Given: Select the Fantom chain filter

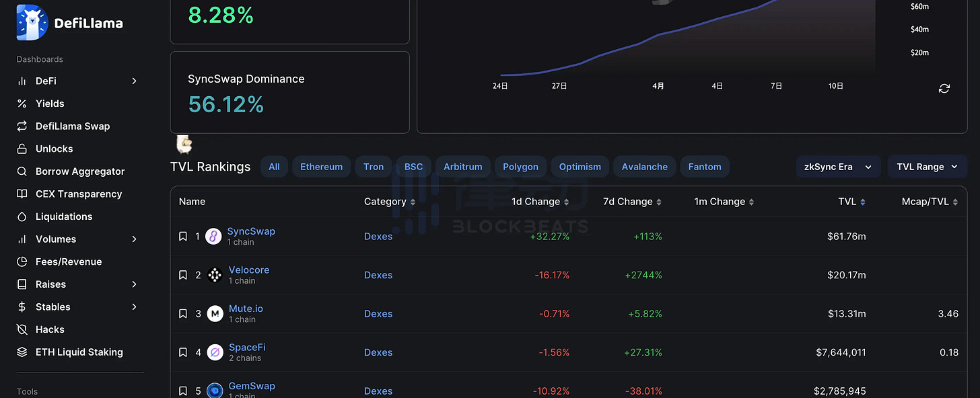Looking at the screenshot, I should pos(705,167).
